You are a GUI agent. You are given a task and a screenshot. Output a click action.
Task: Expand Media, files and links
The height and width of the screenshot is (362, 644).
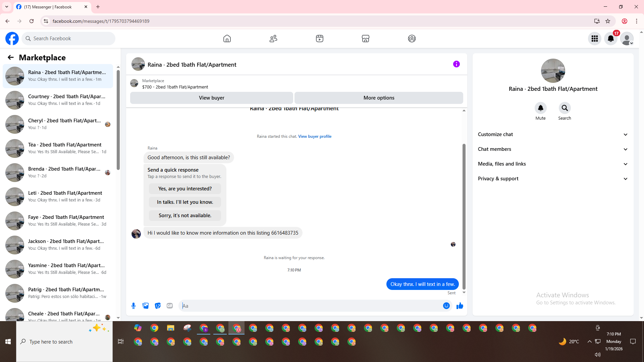pyautogui.click(x=552, y=164)
